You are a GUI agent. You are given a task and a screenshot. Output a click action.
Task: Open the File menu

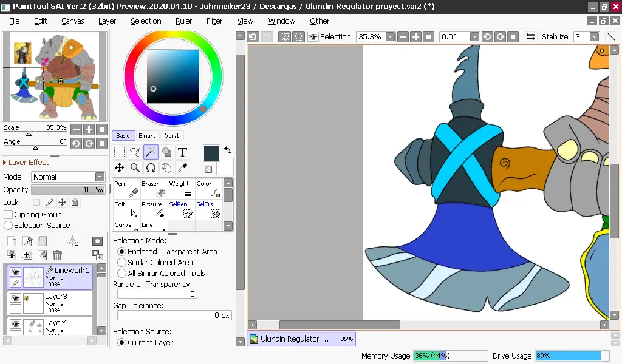[x=15, y=21]
